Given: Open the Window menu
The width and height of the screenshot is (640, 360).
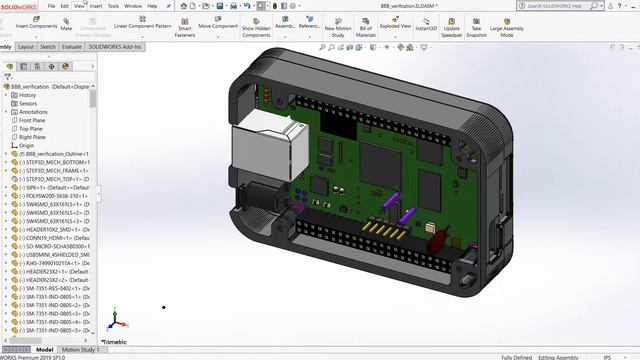Looking at the screenshot, I should (x=133, y=6).
